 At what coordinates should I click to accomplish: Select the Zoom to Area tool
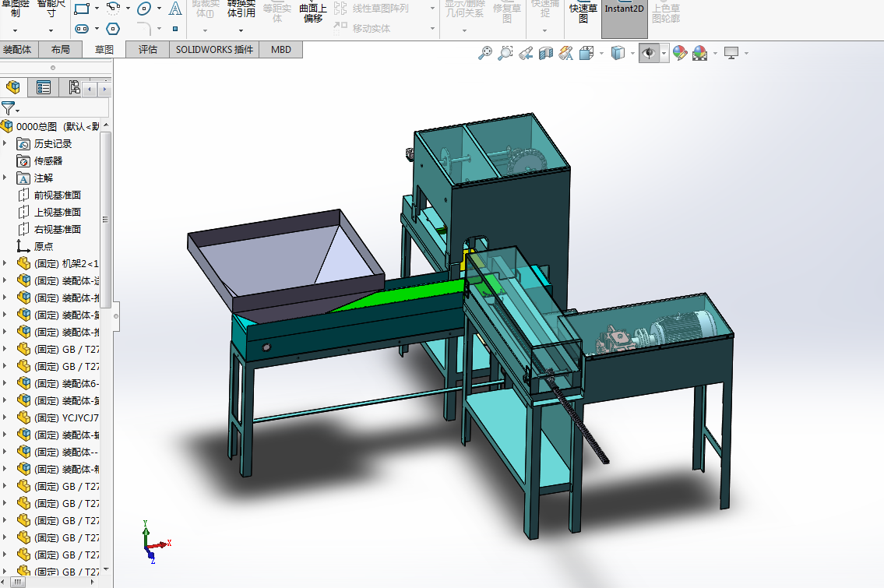pyautogui.click(x=505, y=54)
